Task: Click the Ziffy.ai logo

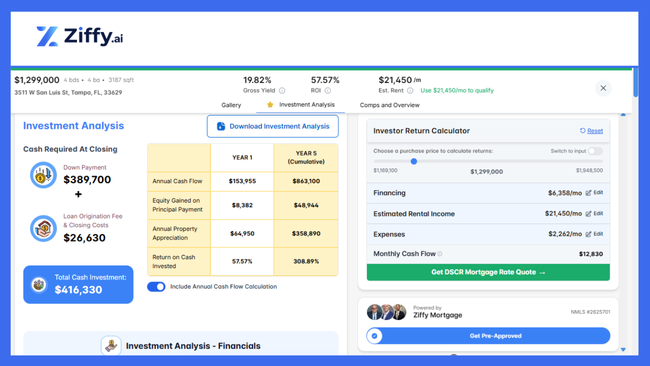Action: coord(80,36)
